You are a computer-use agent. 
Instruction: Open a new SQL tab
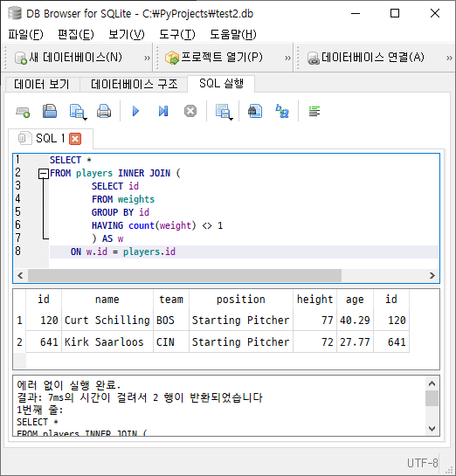[x=23, y=112]
